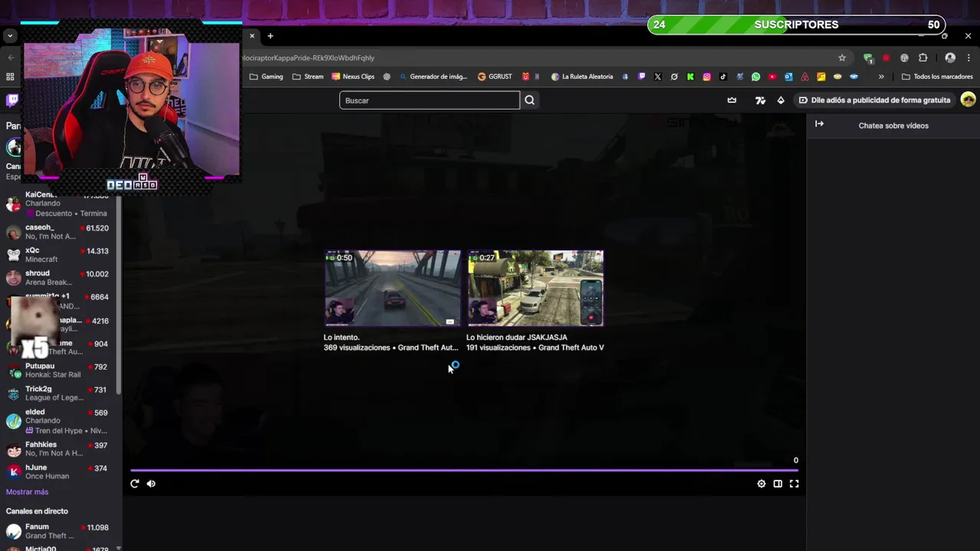Toggle theater mode in player
Screen dimensions: 980x551
click(x=778, y=484)
